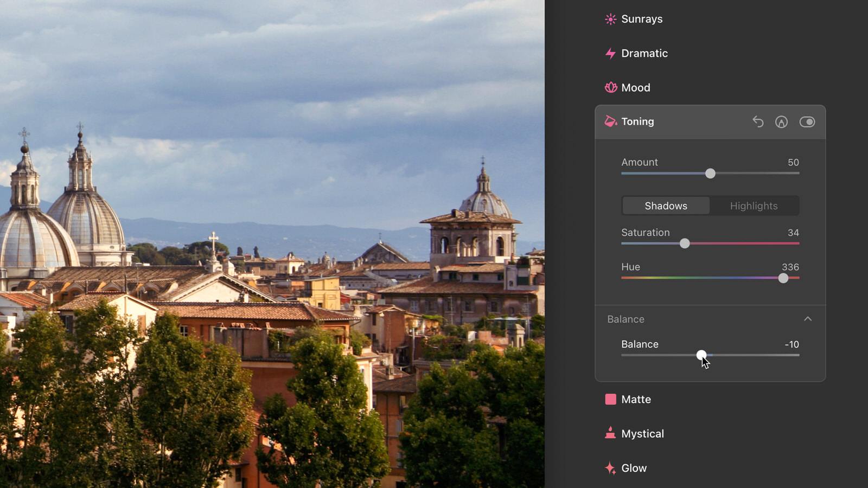Click the Balance value -10
The height and width of the screenshot is (488, 868).
792,344
